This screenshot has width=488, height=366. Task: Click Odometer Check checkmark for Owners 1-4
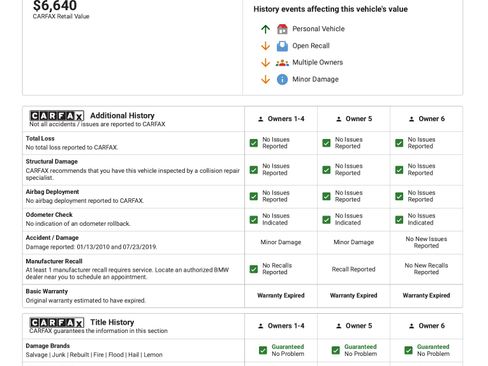(254, 219)
